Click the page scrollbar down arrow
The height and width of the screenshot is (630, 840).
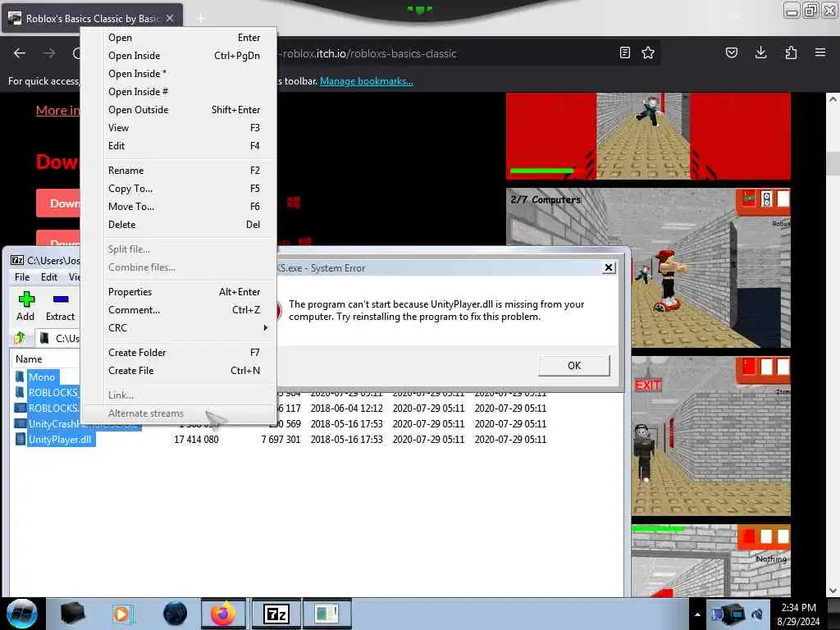click(x=832, y=591)
